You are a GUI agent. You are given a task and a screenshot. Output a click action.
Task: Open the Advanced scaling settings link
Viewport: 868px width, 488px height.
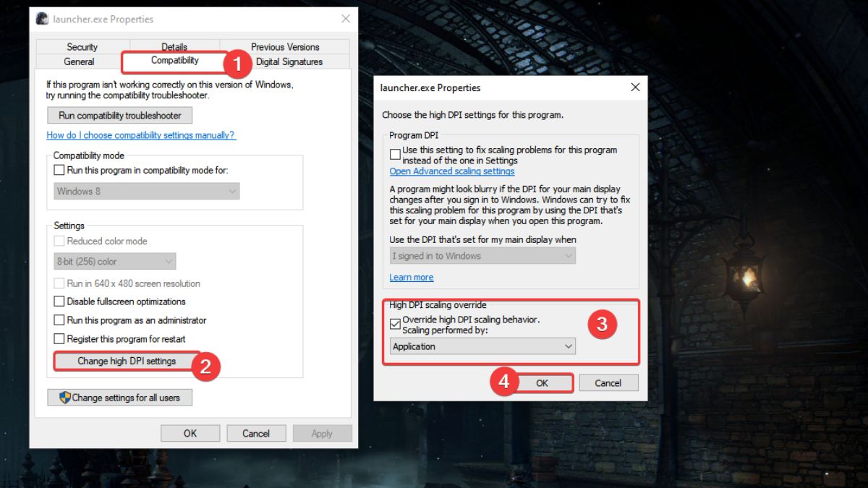[451, 171]
